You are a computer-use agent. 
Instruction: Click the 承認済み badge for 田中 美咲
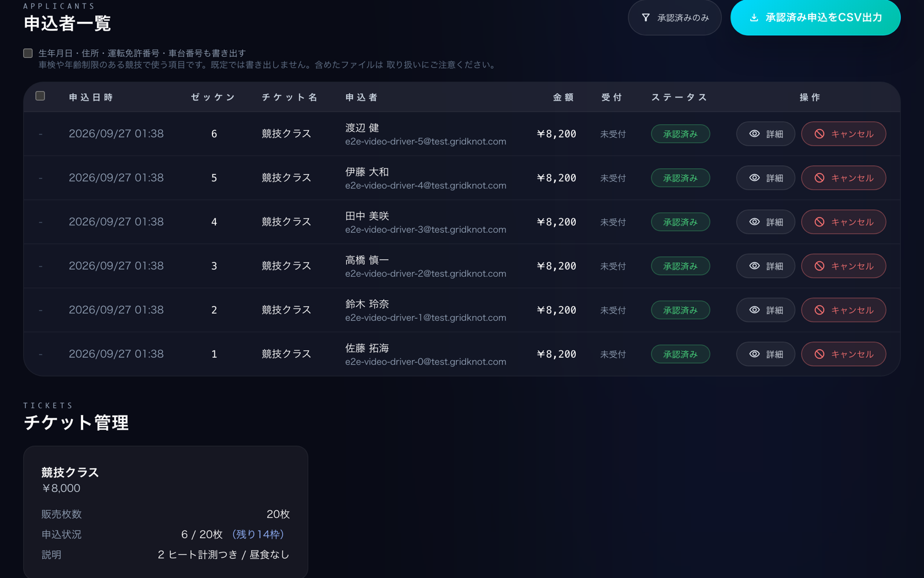[x=680, y=222]
